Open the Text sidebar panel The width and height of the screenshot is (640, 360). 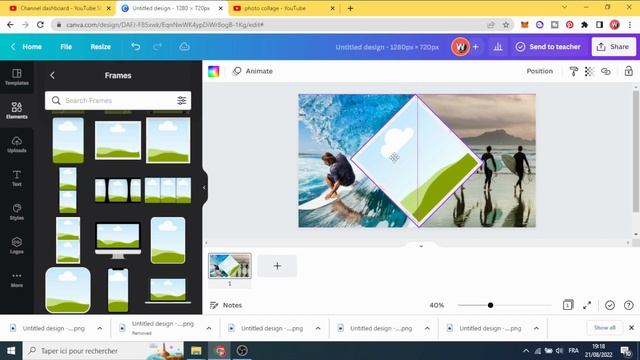[17, 178]
